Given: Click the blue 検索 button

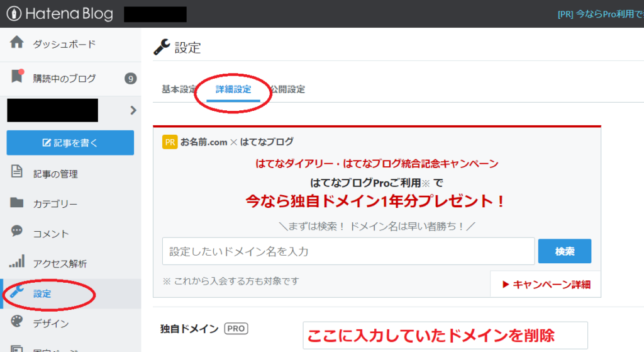Looking at the screenshot, I should (565, 251).
